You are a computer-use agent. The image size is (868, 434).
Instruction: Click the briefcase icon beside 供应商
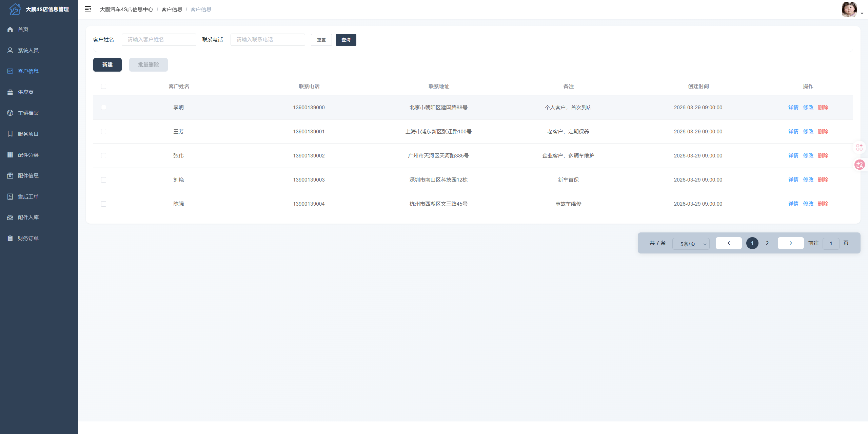pos(10,92)
